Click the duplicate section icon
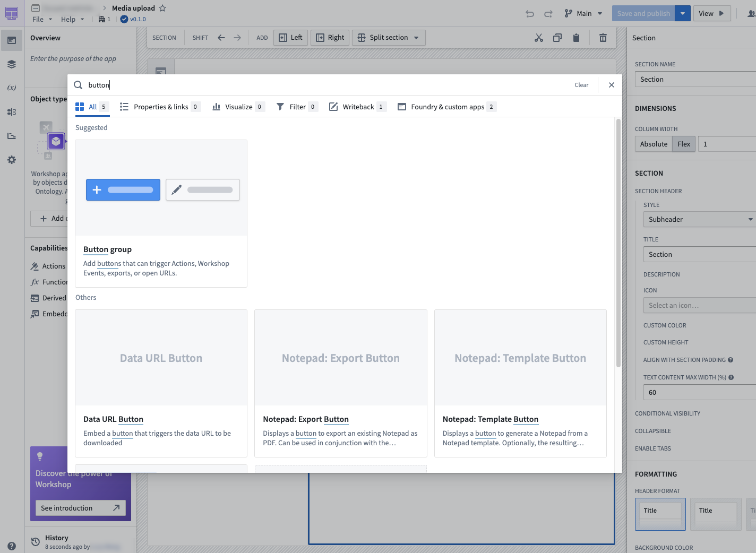 pyautogui.click(x=557, y=38)
